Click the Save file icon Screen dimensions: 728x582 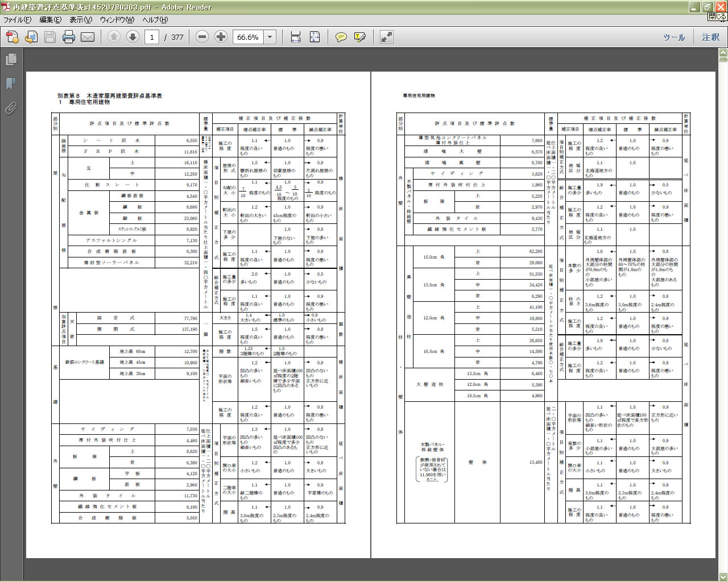[50, 37]
